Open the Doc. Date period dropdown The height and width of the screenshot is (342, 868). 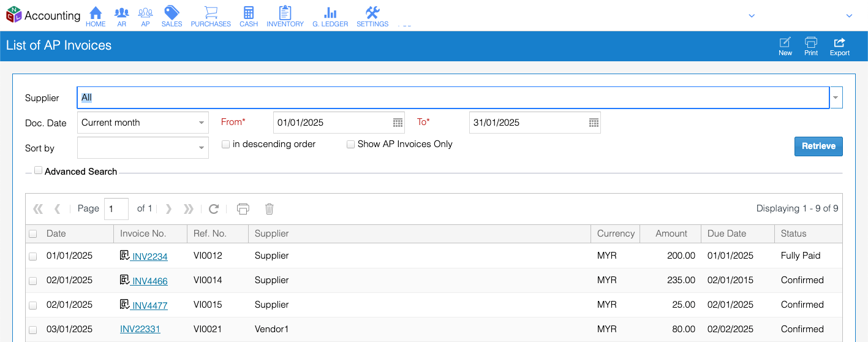(x=202, y=123)
